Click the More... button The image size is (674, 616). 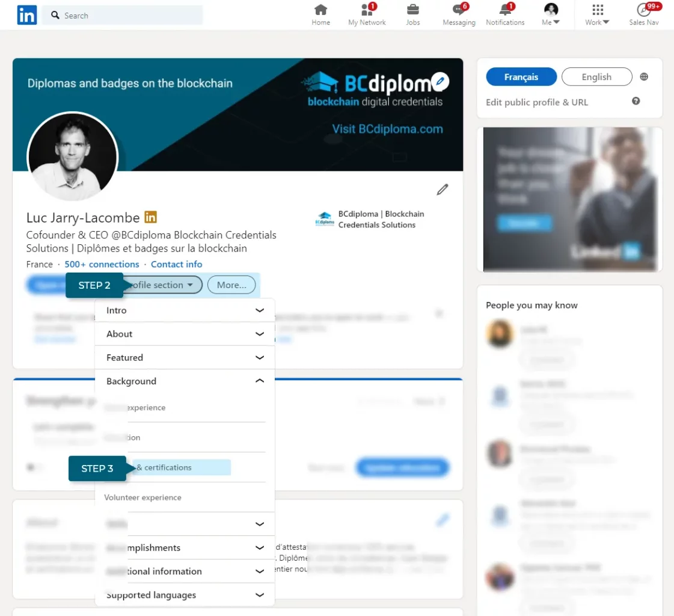[231, 285]
